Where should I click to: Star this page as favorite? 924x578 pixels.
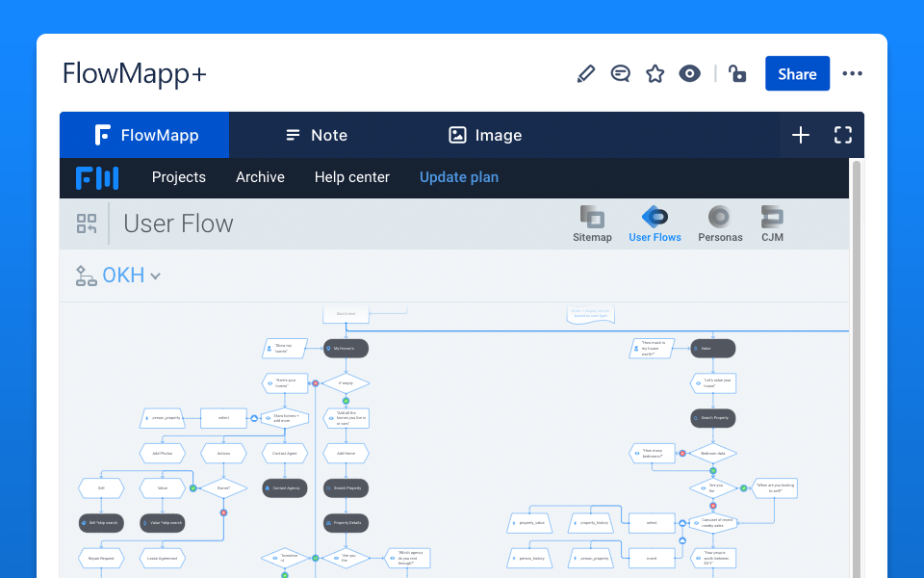tap(655, 74)
